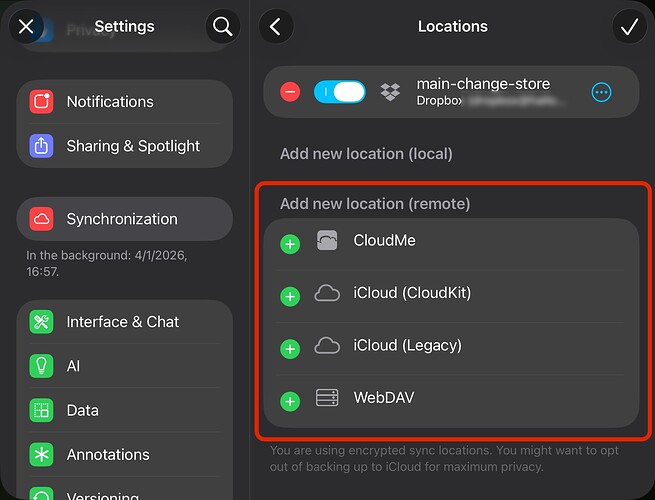Remove main-change-store with red minus button
This screenshot has height=500, width=655.
click(x=290, y=92)
